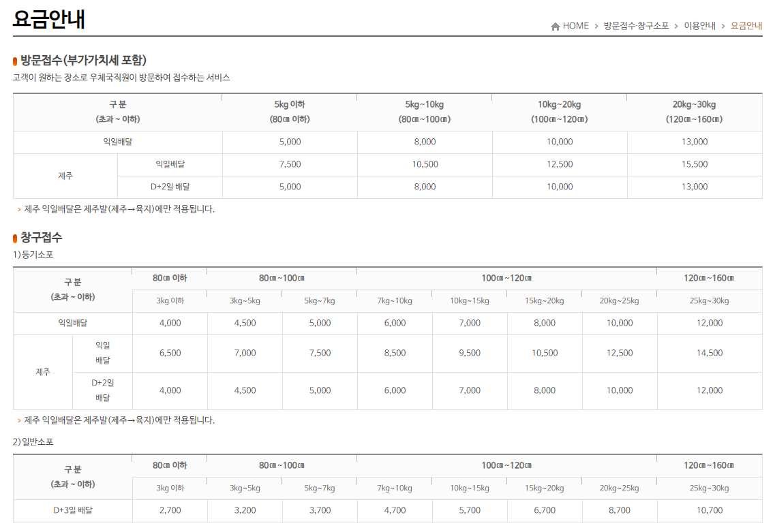Click the 제주 익일배달 note below 방문접수 table
The height and width of the screenshot is (532, 775).
(x=119, y=209)
